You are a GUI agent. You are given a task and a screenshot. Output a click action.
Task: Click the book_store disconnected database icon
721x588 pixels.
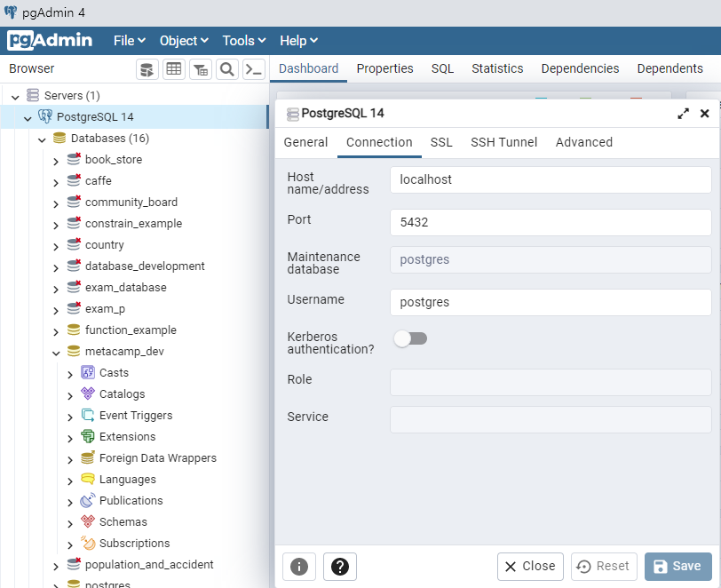click(x=74, y=159)
